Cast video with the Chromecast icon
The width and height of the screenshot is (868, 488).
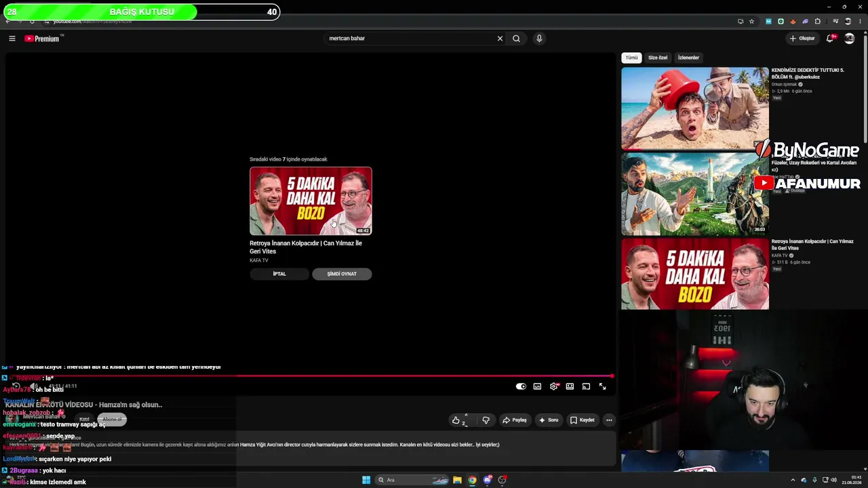click(x=586, y=386)
